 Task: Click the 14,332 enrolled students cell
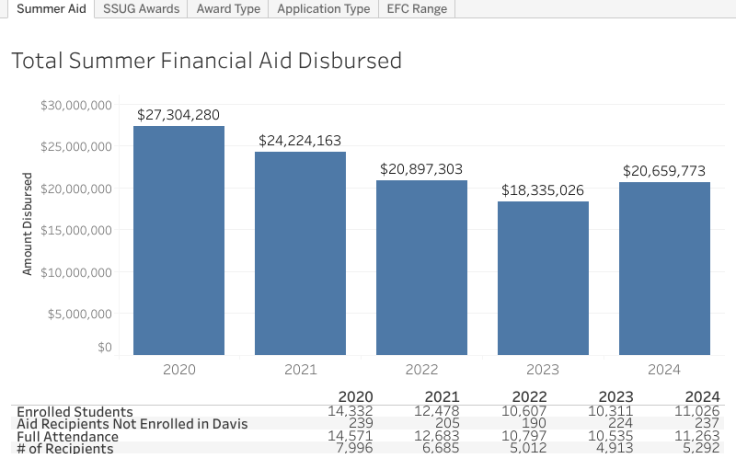click(351, 412)
